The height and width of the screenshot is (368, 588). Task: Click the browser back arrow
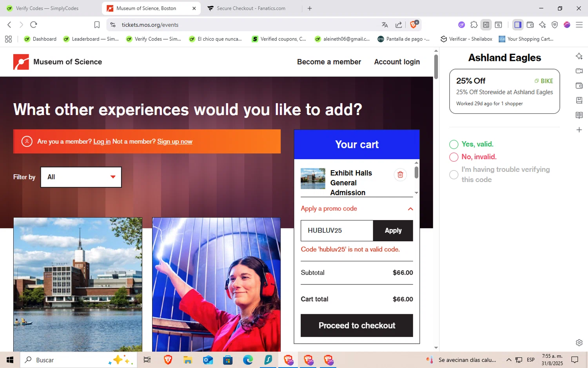9,25
